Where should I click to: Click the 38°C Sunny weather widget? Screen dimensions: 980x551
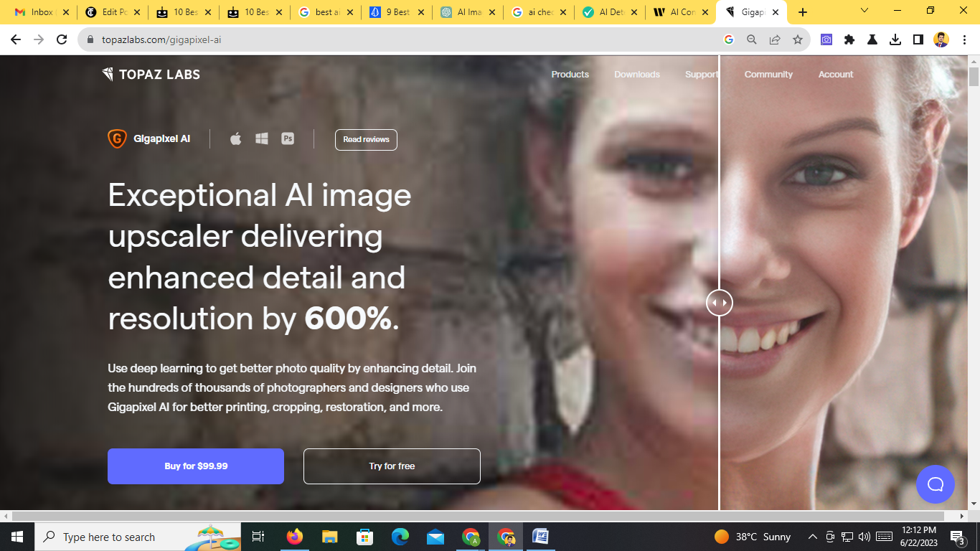[753, 537]
